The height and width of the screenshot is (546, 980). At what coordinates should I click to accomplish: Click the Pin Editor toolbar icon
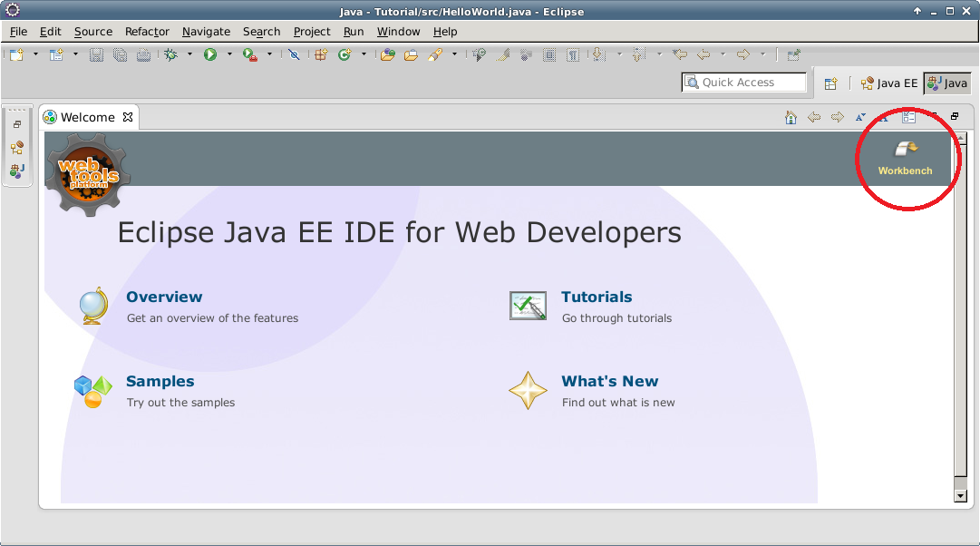pyautogui.click(x=794, y=55)
